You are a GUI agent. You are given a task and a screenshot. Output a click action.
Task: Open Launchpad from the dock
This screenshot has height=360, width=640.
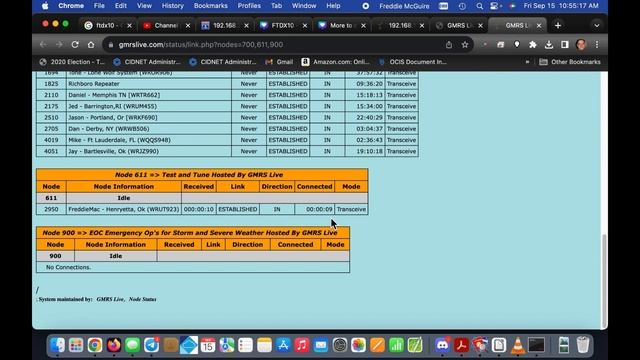[x=76, y=345]
